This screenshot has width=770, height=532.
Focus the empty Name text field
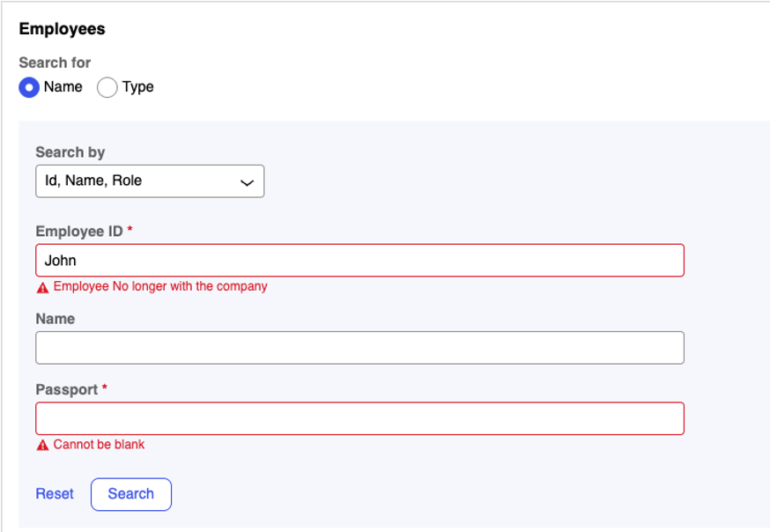[x=359, y=348]
